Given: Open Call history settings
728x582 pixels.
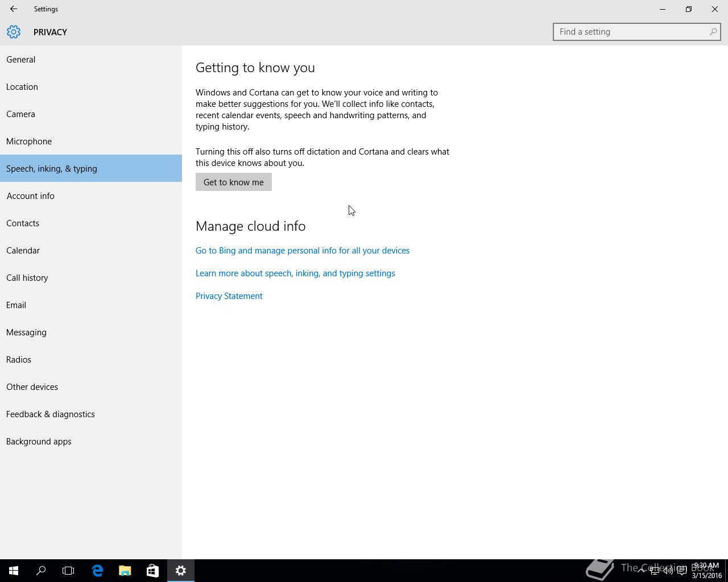Looking at the screenshot, I should click(91, 277).
